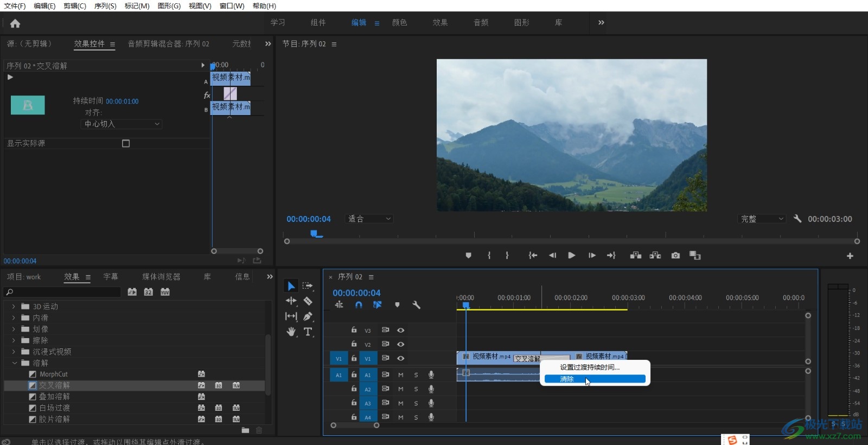The width and height of the screenshot is (868, 445).
Task: Open the 适合 zoom level dropdown
Action: (x=369, y=219)
